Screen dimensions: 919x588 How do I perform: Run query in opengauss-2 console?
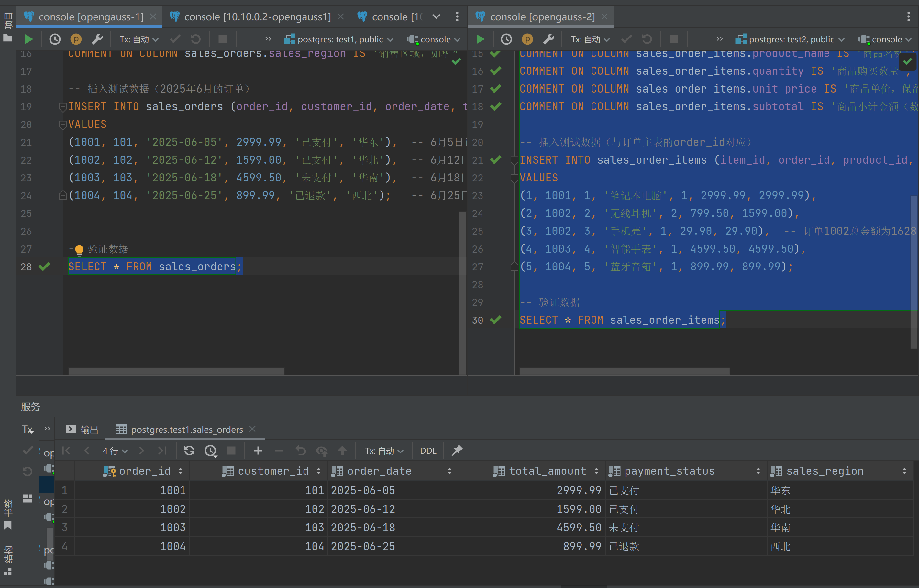coord(480,39)
